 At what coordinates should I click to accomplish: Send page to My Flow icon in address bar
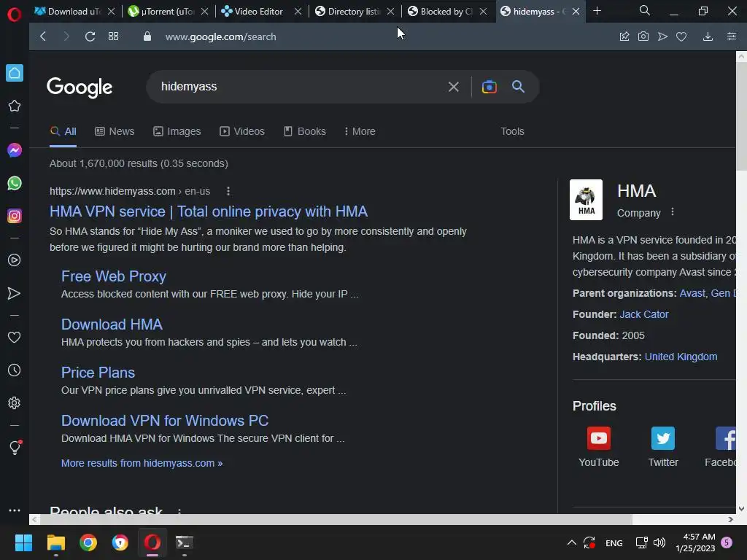point(662,36)
